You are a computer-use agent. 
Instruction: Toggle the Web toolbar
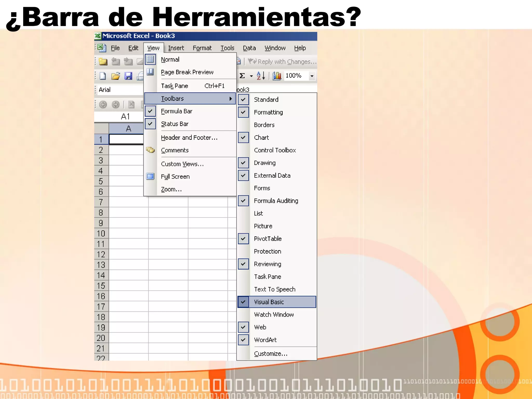click(x=277, y=327)
